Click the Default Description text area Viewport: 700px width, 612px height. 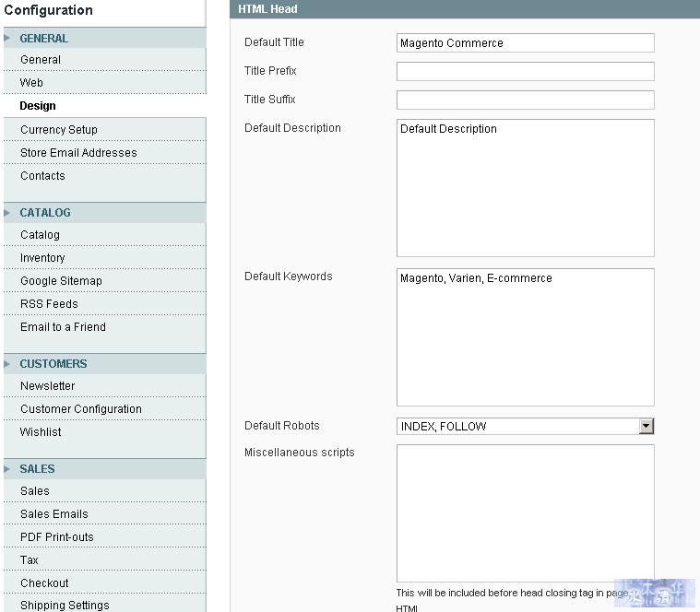[525, 188]
